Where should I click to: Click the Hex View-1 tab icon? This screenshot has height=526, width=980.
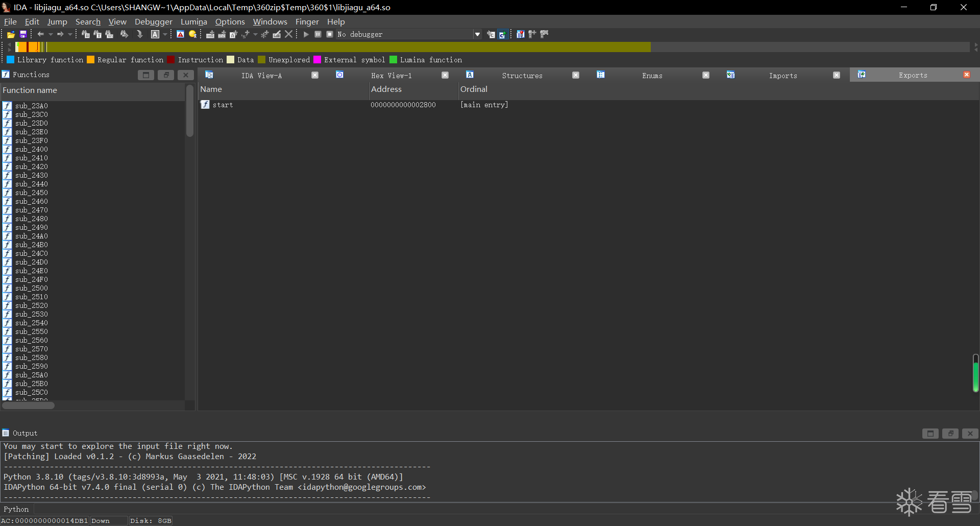click(339, 75)
